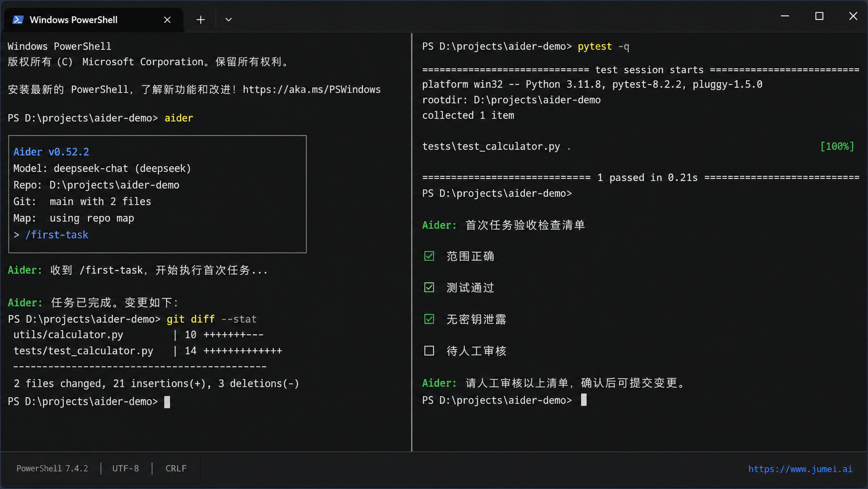Click the rootdir: D:\projects\aider-demo line
The width and height of the screenshot is (868, 489).
pos(511,100)
